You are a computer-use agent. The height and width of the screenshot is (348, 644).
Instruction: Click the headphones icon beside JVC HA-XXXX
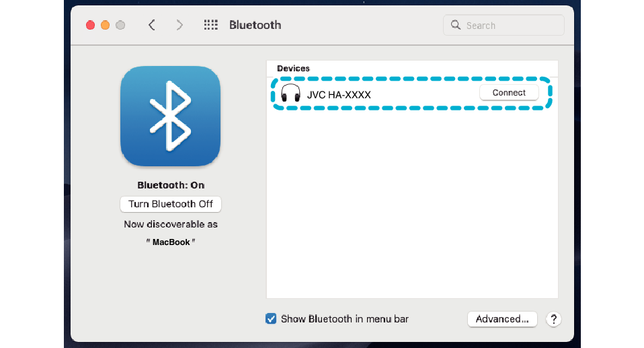[x=290, y=94]
